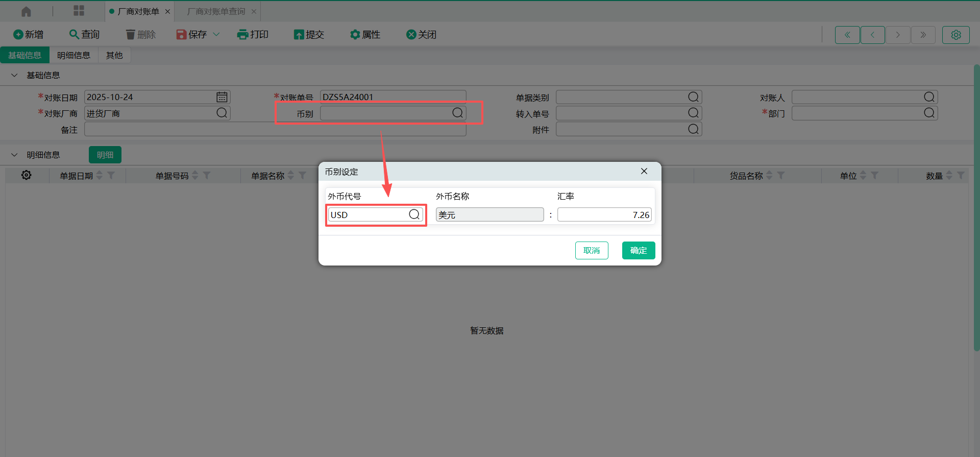Click the 取消 cancel button
Image resolution: width=980 pixels, height=457 pixels.
591,250
